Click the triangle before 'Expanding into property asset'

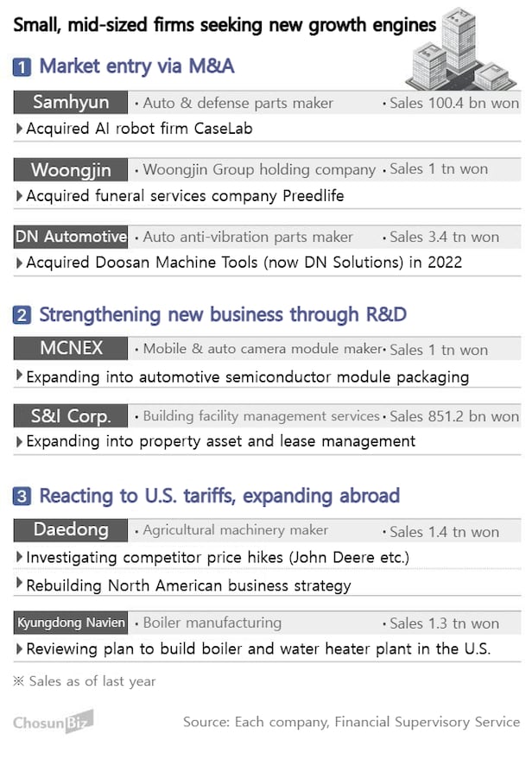click(20, 441)
